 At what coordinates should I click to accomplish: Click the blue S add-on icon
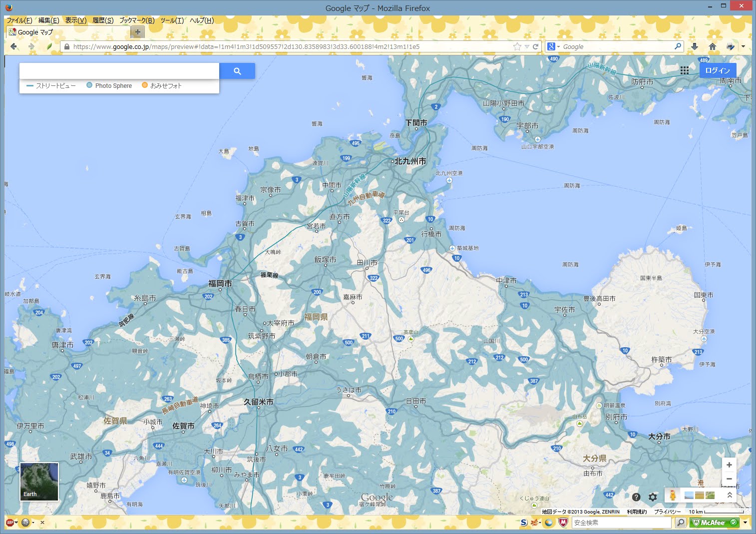point(523,523)
